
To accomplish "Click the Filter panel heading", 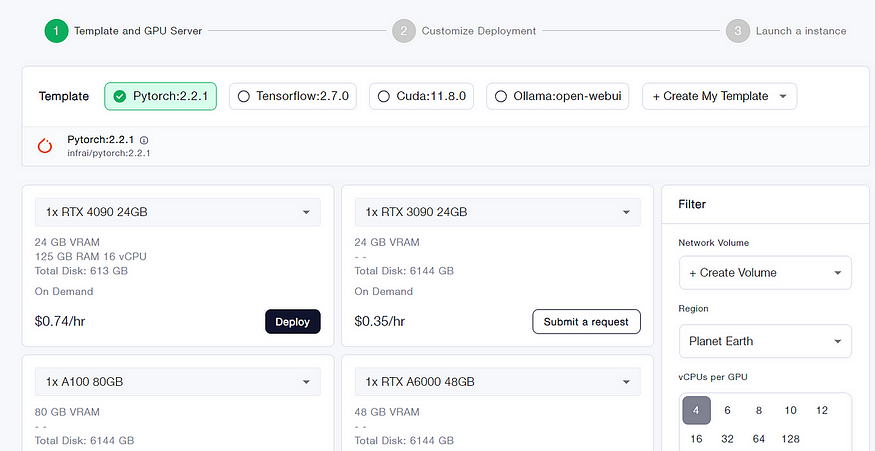I will coord(692,204).
